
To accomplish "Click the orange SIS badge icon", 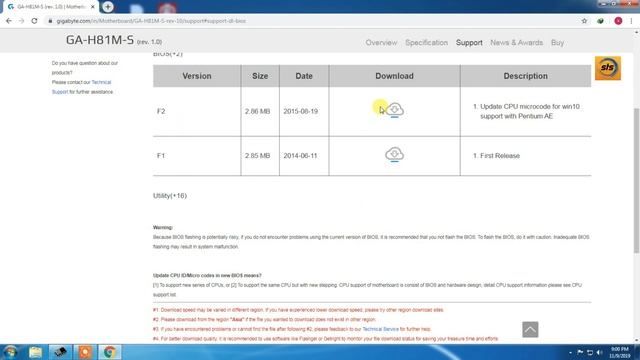I will click(608, 68).
